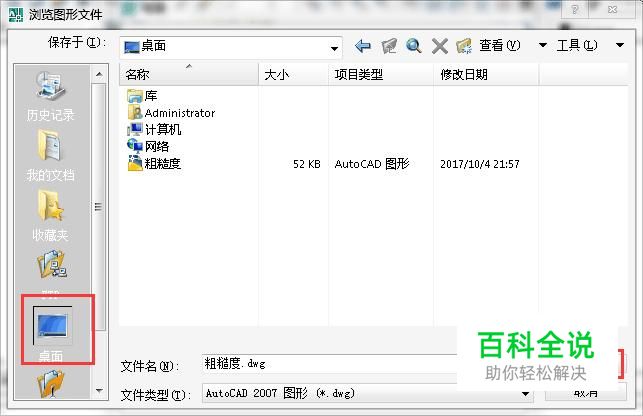Open the FTP network folder sidebar icon

click(x=51, y=266)
